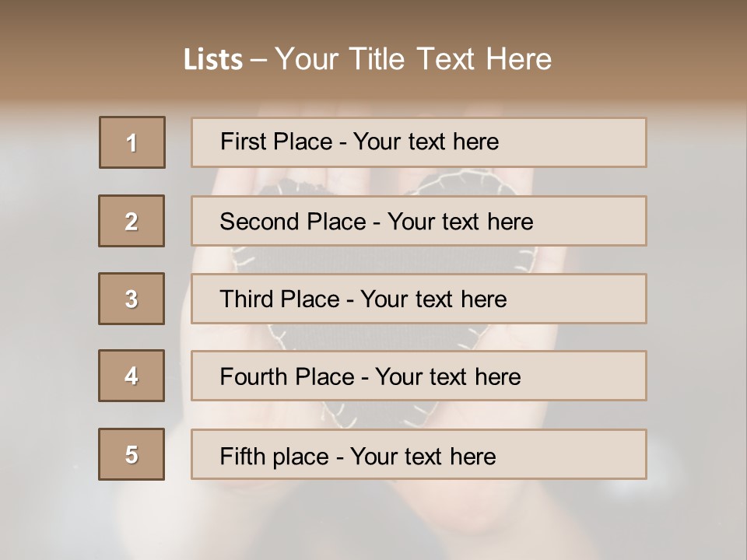
Task: Click the bold word "Lists" in the title
Action: point(213,60)
